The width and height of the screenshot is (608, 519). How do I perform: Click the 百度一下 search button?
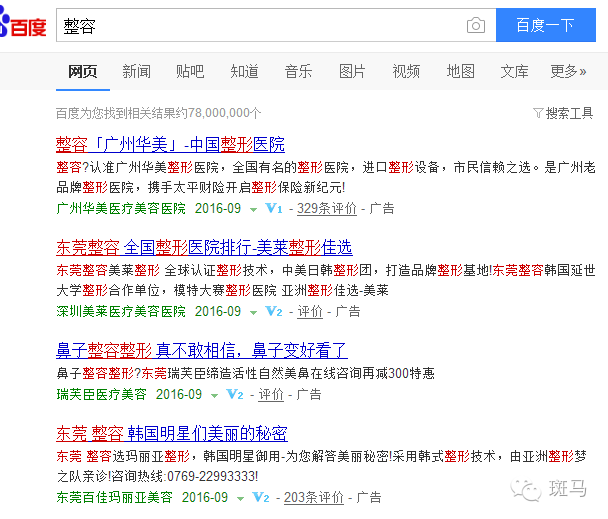546,25
